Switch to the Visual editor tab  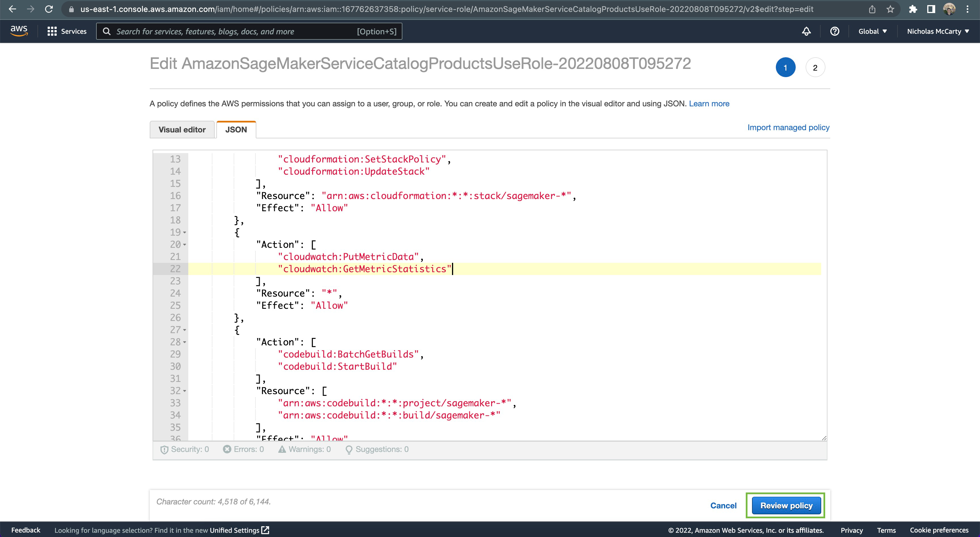[x=182, y=130]
